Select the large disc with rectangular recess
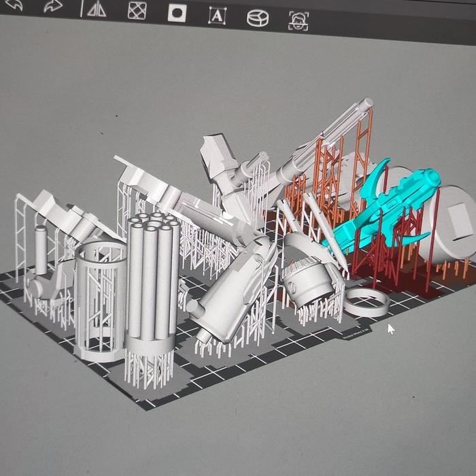This screenshot has height=476, width=476. point(450,224)
